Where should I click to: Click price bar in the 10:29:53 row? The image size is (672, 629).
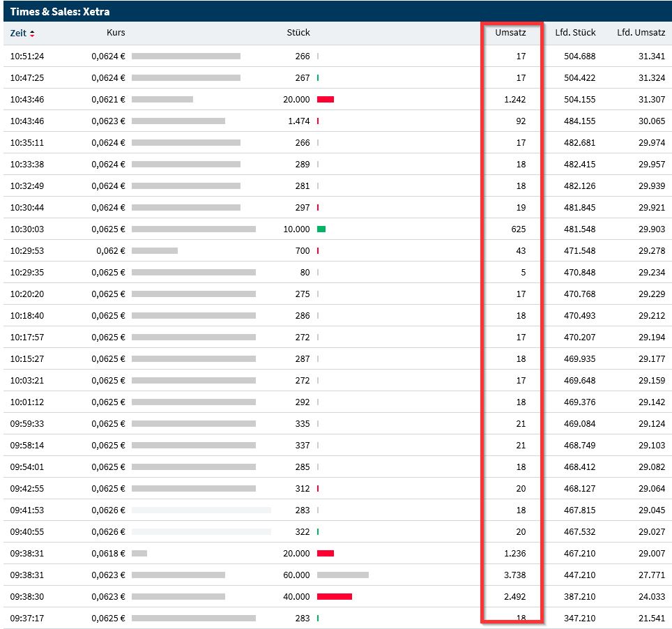click(x=155, y=251)
